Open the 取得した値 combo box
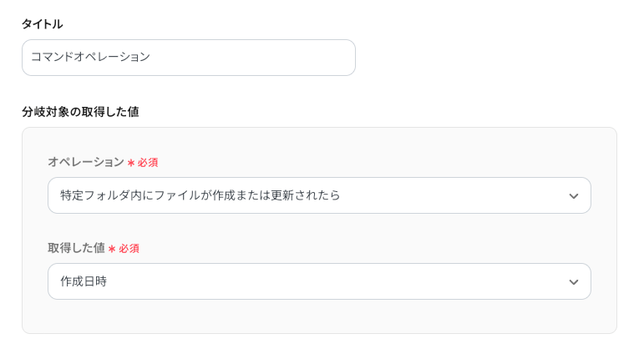The width and height of the screenshot is (644, 354). (x=319, y=281)
